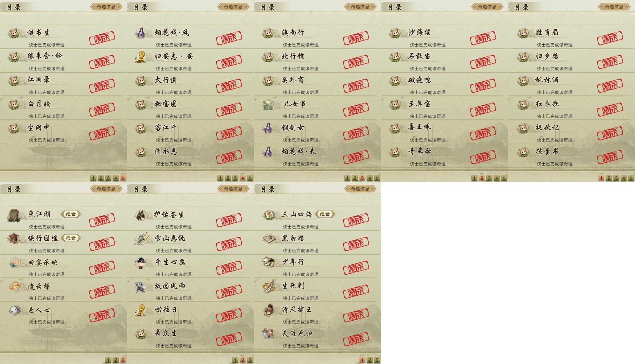Click the dog icon beside 天涯无归

[268, 334]
